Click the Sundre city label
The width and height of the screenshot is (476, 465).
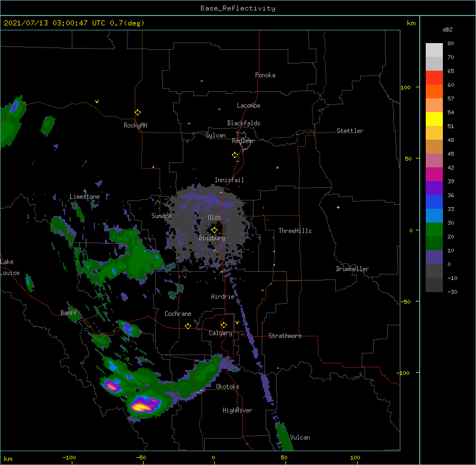(161, 216)
